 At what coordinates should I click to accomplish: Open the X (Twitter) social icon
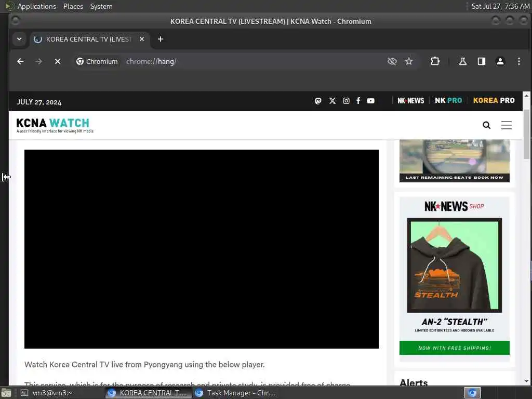point(332,101)
